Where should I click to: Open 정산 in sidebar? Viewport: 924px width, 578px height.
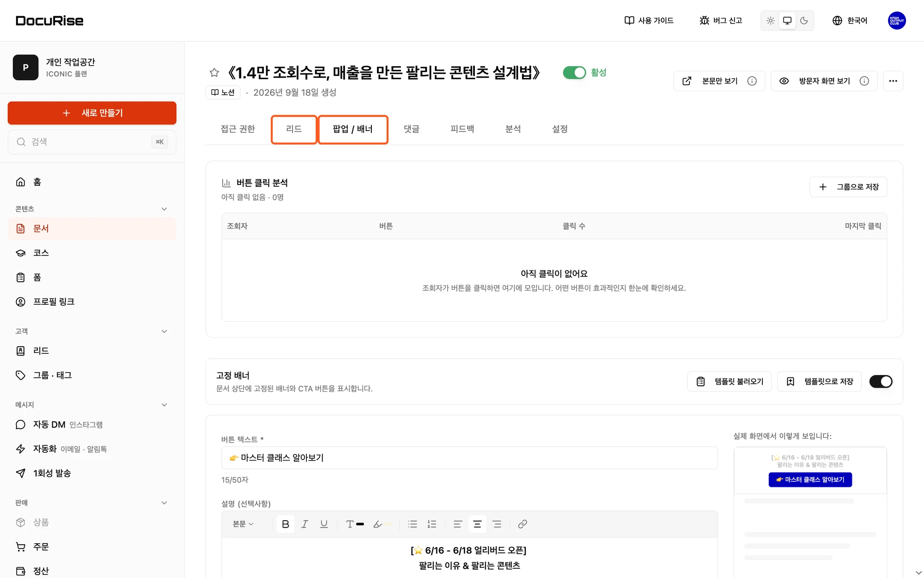[92, 571]
